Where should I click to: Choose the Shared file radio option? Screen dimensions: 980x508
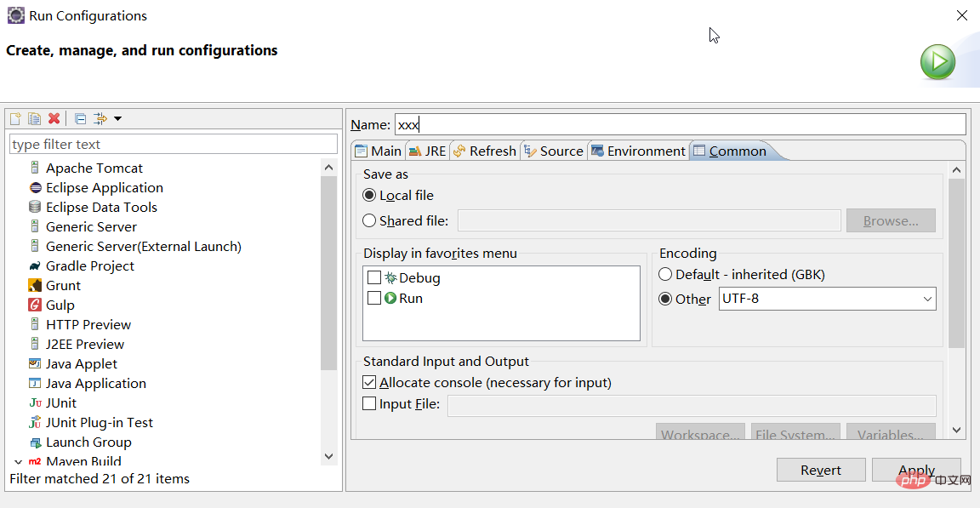[x=369, y=220]
